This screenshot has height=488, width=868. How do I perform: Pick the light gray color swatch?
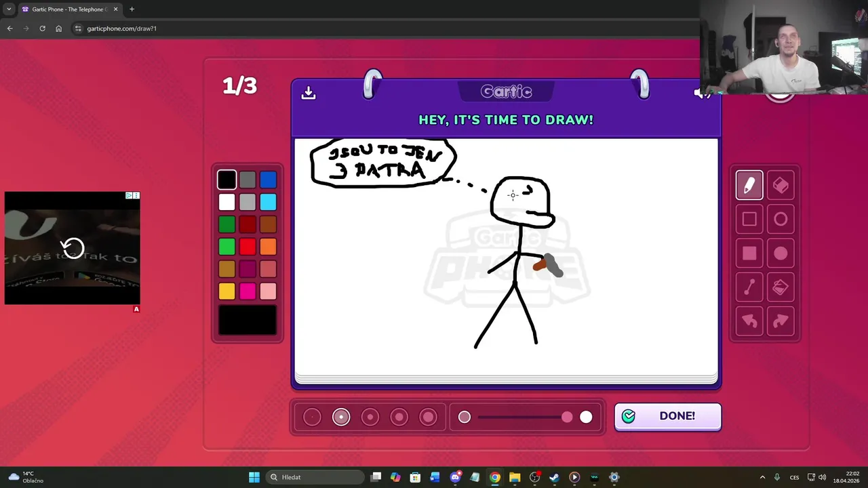(x=248, y=202)
